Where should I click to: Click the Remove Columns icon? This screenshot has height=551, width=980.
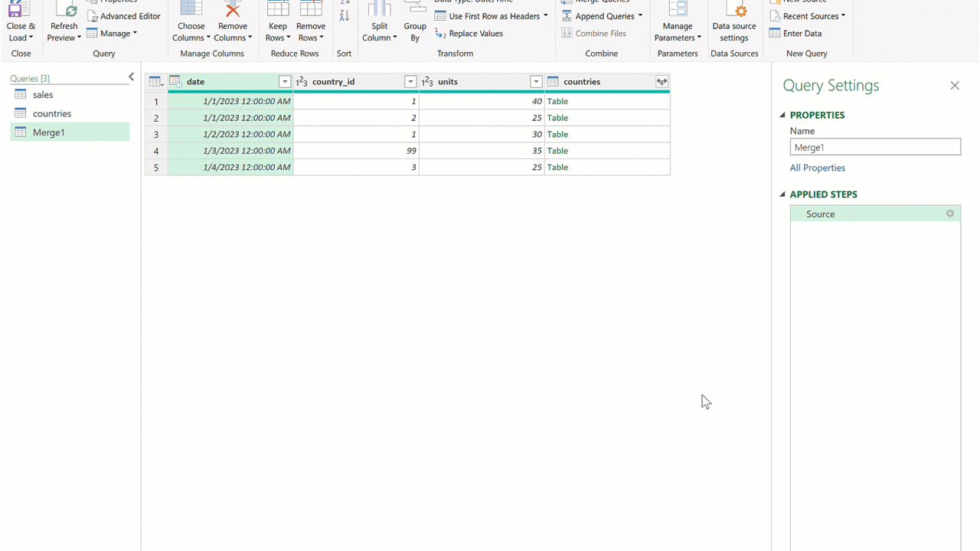[x=232, y=11]
